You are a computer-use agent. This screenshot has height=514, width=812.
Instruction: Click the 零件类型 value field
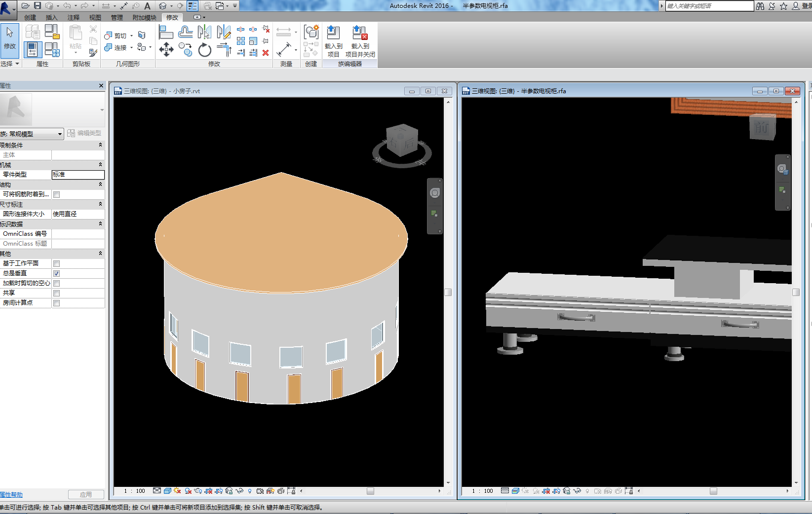coord(78,175)
